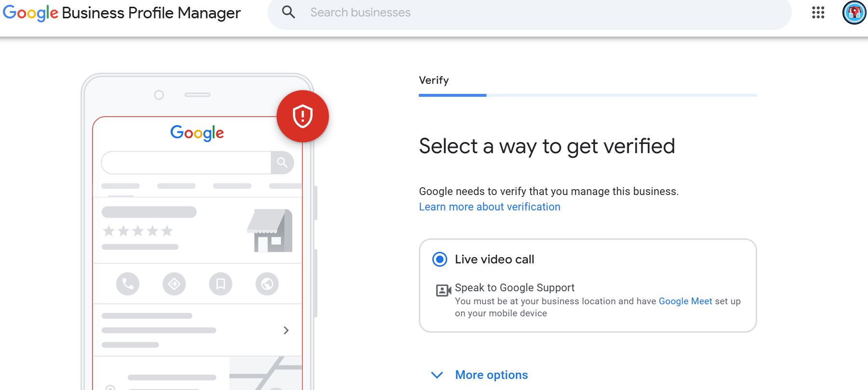Click the heading Select a way to get verified
This screenshot has width=868, height=390.
click(x=547, y=146)
